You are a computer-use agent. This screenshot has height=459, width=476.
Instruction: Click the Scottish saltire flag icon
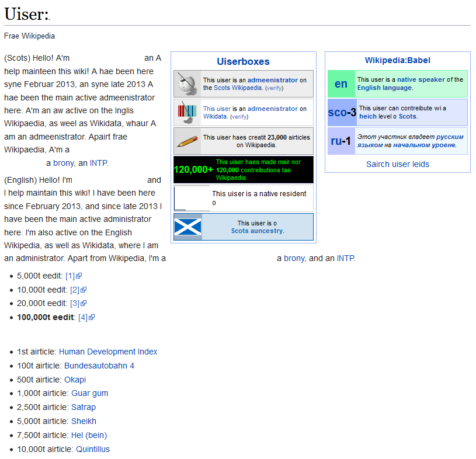coord(187,227)
